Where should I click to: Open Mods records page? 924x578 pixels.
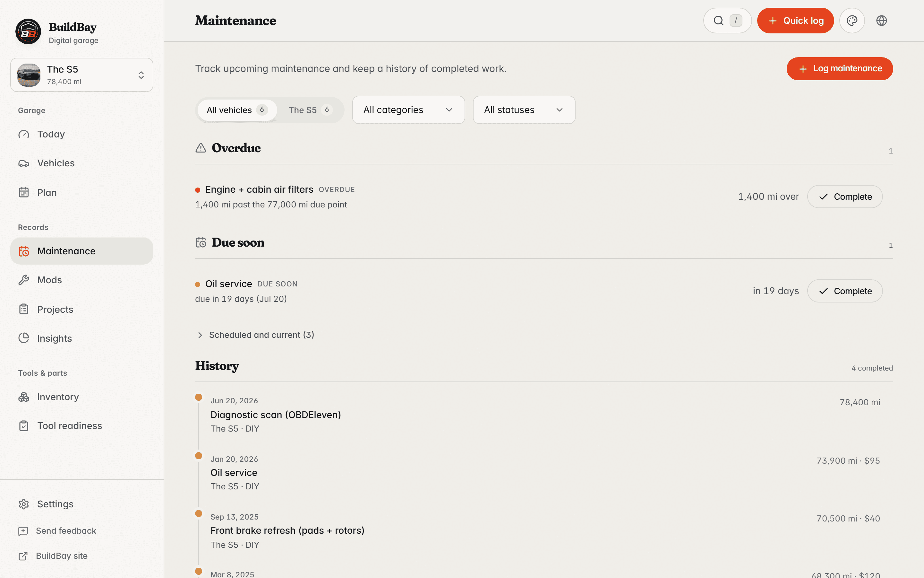[82, 280]
